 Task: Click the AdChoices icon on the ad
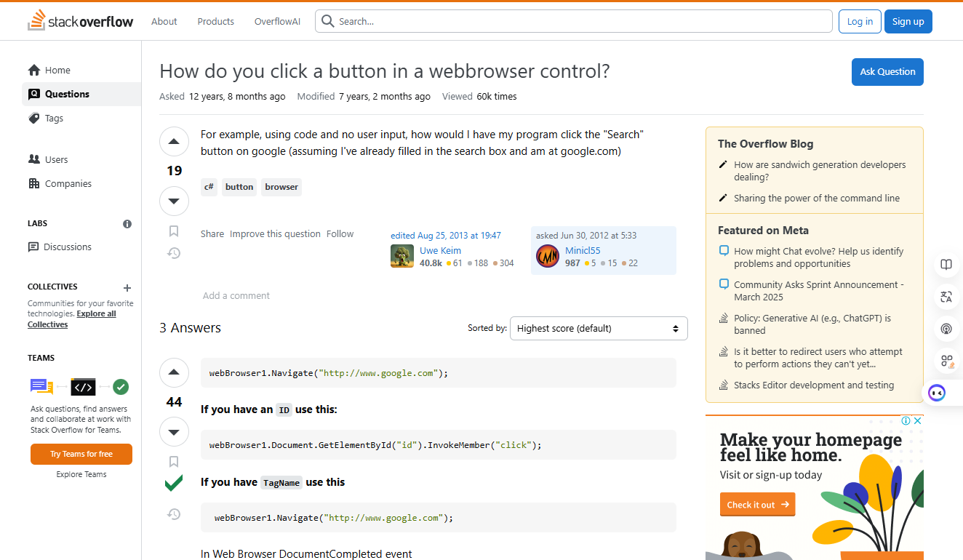coord(906,420)
